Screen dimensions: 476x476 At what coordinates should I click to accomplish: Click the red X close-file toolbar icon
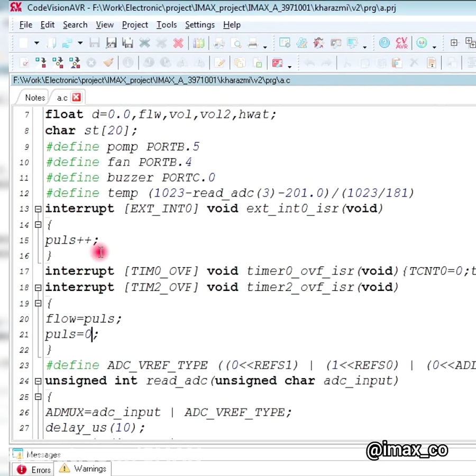click(x=178, y=43)
